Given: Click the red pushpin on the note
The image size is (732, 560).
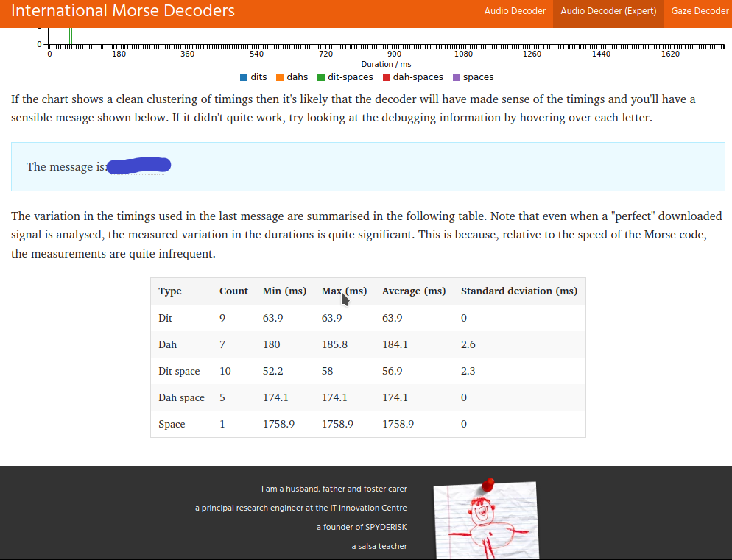Looking at the screenshot, I should coord(487,483).
